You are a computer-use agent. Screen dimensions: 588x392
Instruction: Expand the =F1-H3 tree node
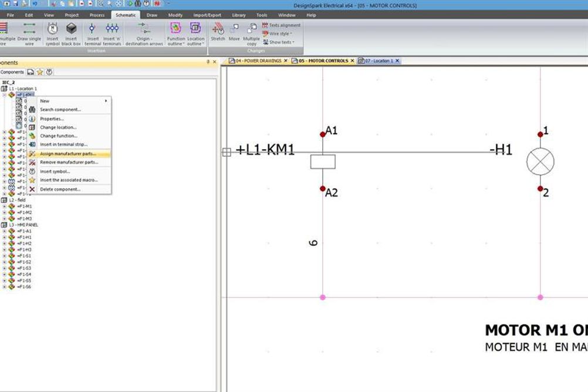click(x=5, y=249)
